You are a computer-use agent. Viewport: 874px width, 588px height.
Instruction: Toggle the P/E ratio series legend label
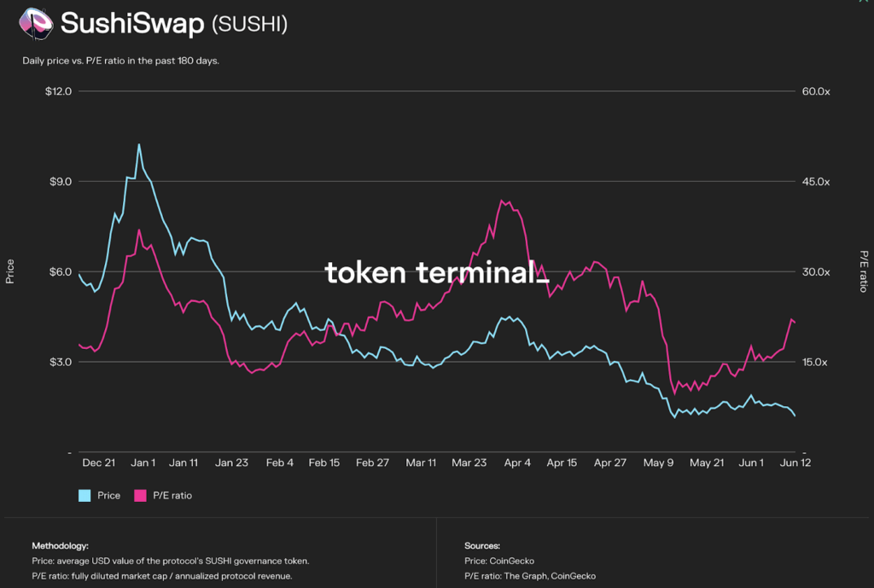click(x=172, y=495)
